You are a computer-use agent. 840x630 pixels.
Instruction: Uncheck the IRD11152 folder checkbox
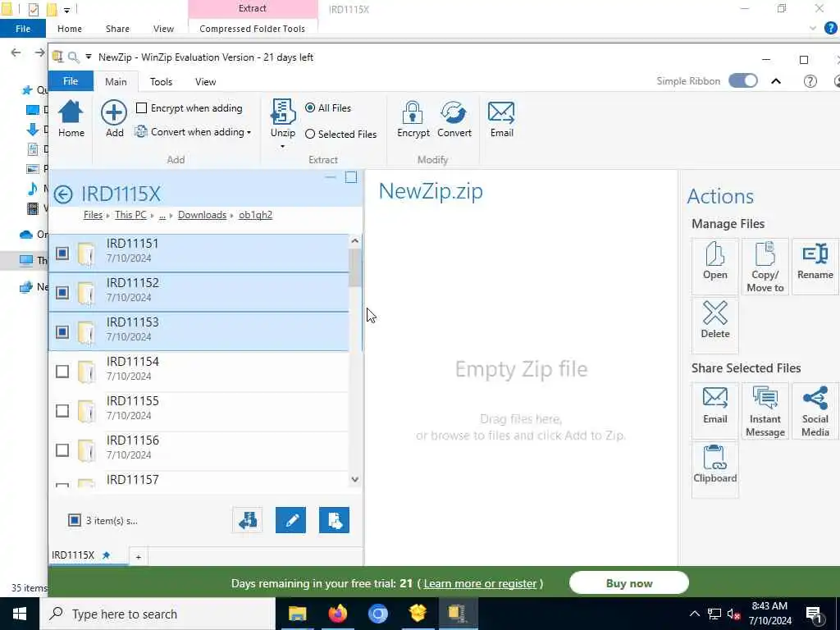tap(62, 293)
